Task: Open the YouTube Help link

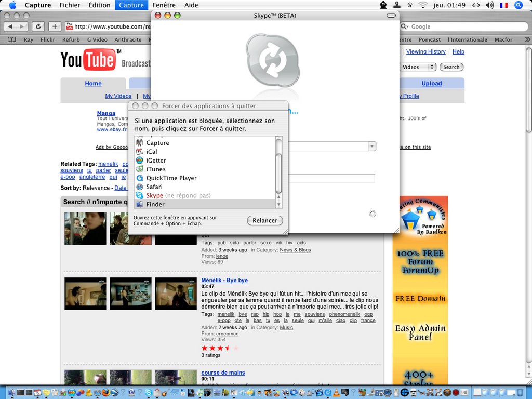Action: coord(458,51)
